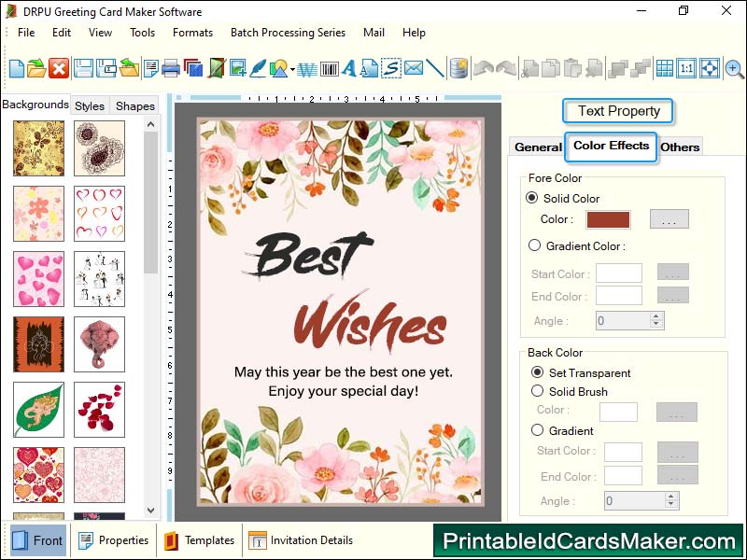The image size is (747, 560).
Task: Click the Zoom in magnifier icon
Action: click(x=735, y=68)
